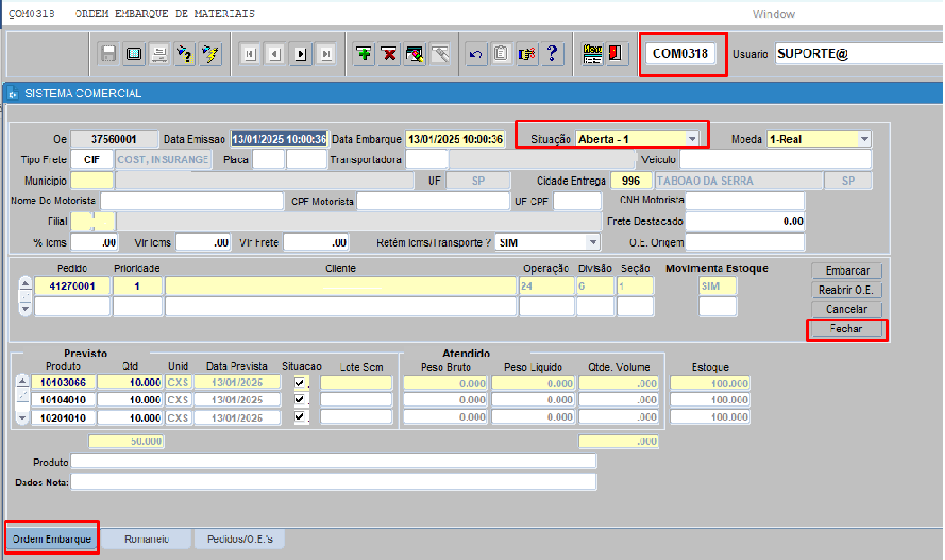The width and height of the screenshot is (945, 560).
Task: Click the Dados Nota field
Action: 333,482
